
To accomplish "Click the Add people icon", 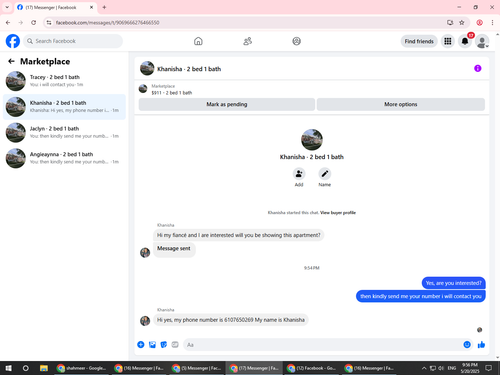I will coord(299,174).
